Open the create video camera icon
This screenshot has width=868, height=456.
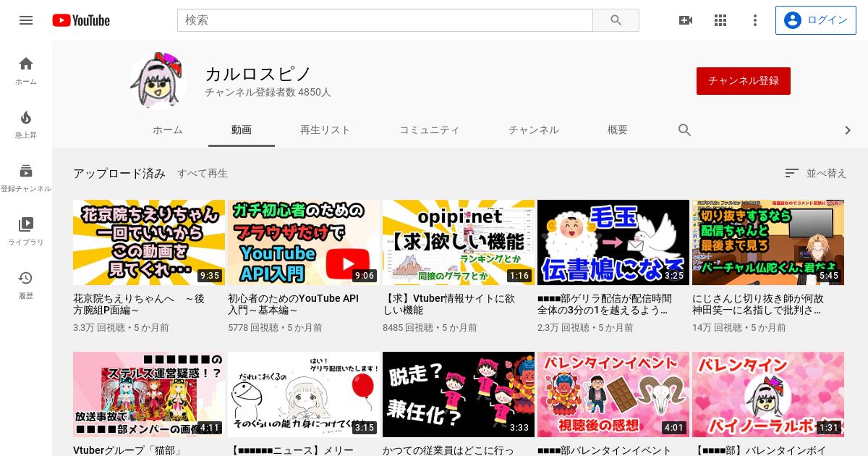[x=686, y=20]
